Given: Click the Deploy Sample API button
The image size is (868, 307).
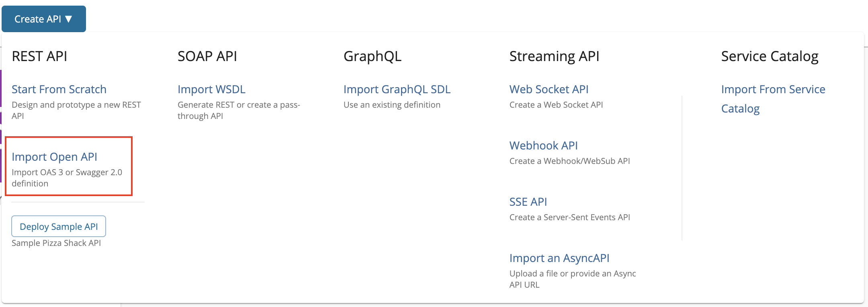Looking at the screenshot, I should (x=59, y=227).
